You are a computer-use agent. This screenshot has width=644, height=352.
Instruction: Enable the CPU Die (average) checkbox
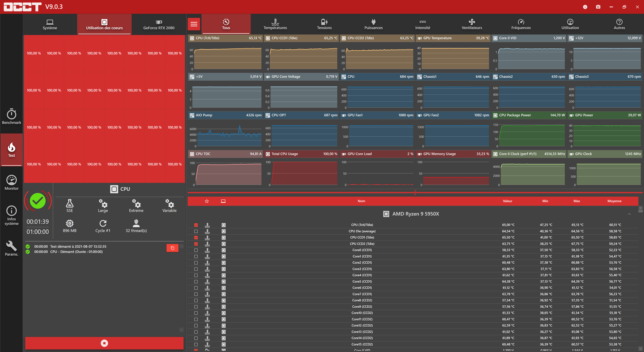click(196, 231)
